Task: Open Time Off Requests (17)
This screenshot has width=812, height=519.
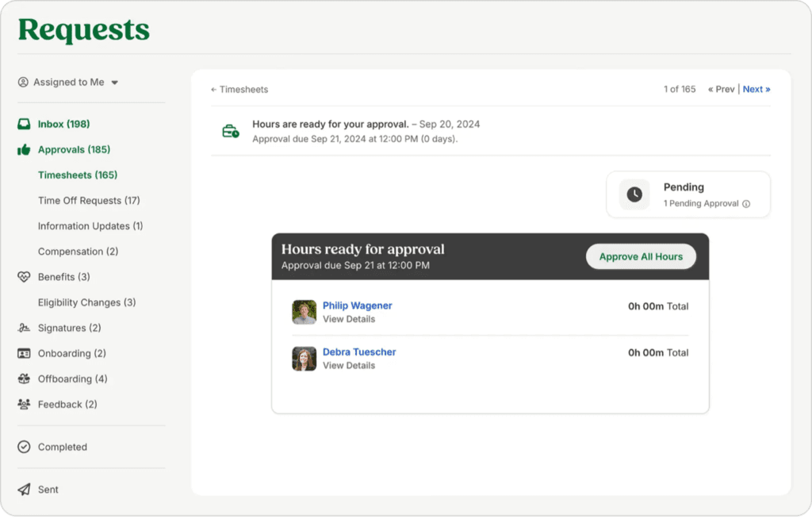Action: [89, 201]
